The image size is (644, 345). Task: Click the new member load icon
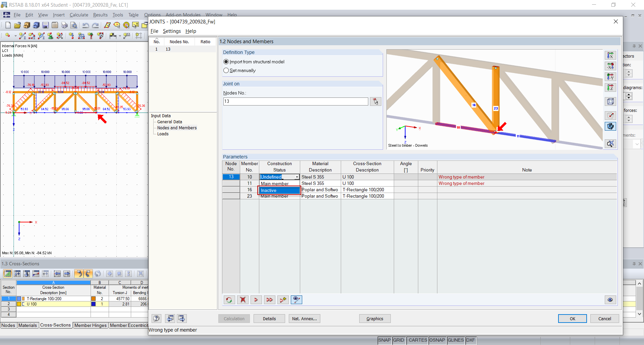click(x=81, y=36)
